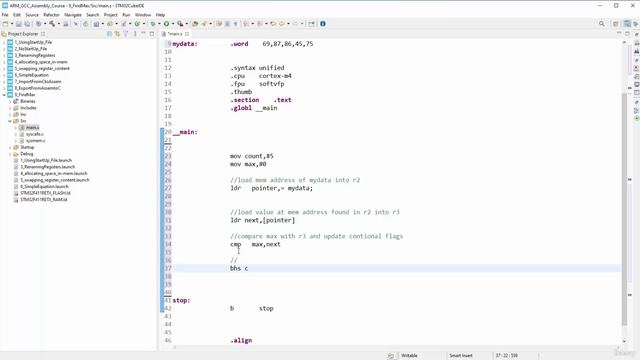Screen dimensions: 640x360
Task: Click the scroll down arrow of editor
Action: [x=624, y=341]
